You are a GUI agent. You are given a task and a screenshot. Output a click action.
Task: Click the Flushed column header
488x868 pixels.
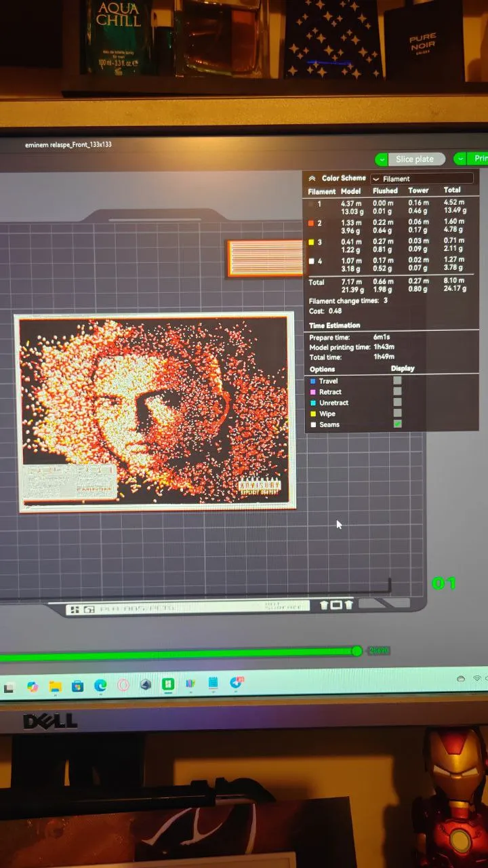pyautogui.click(x=385, y=191)
